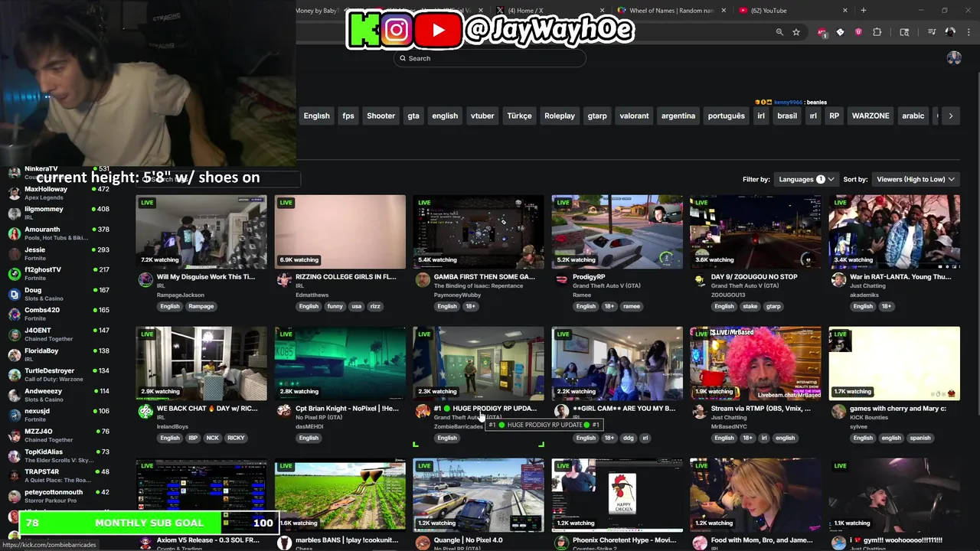Open PaymoneyWubby channel avatar icon

point(423,281)
